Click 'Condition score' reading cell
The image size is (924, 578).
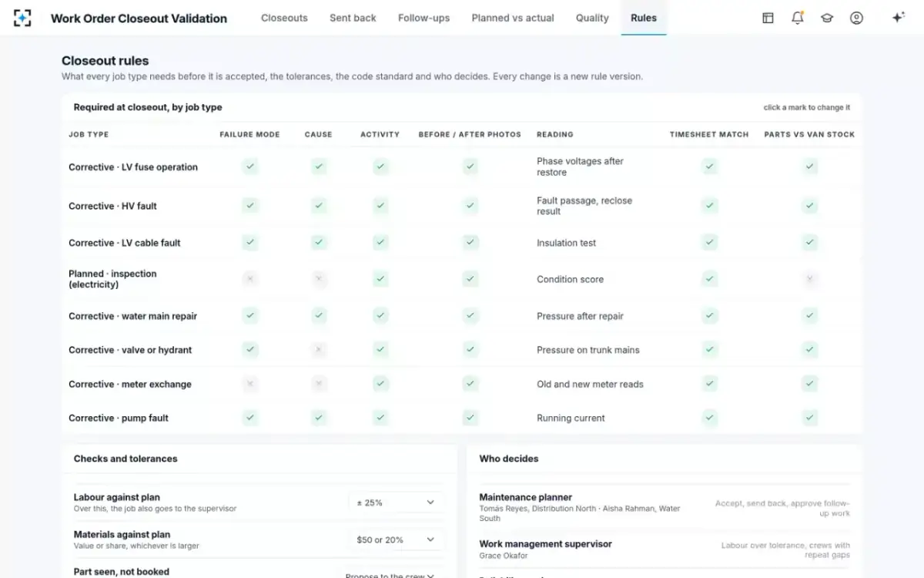click(570, 279)
